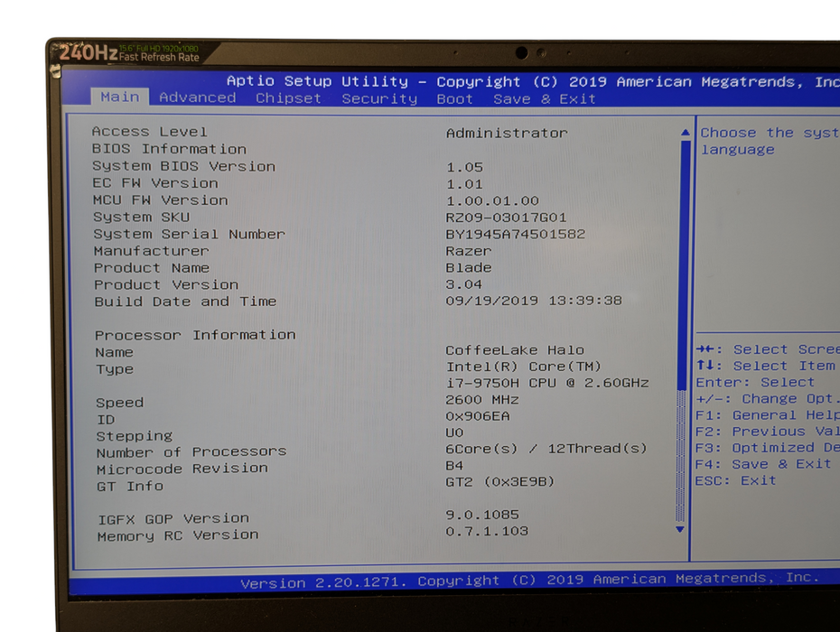Viewport: 840px width, 632px height.
Task: Select the BIOS Information heading
Action: tap(169, 149)
